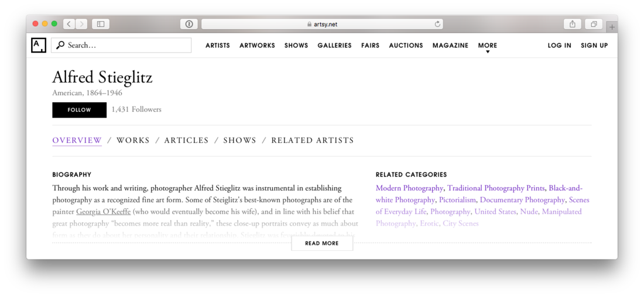Expand the MORE navigation dropdown
The height and width of the screenshot is (297, 644).
pos(487,46)
